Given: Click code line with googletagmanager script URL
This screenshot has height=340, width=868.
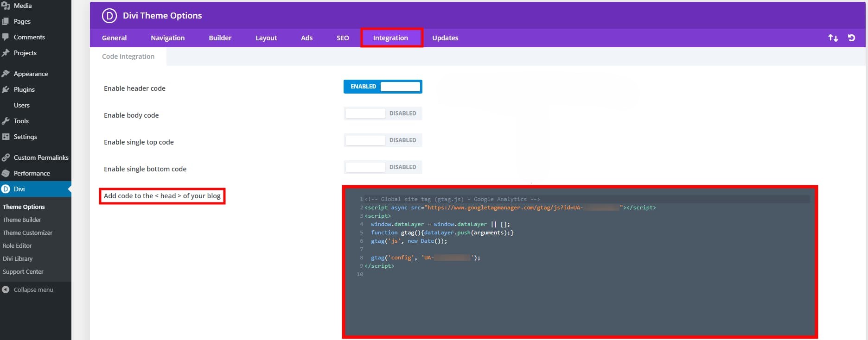Looking at the screenshot, I should (510, 208).
